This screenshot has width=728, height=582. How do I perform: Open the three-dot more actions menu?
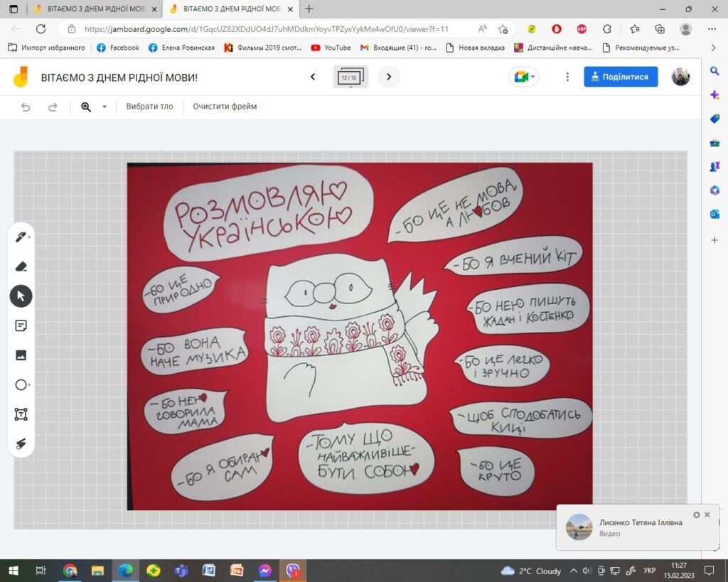[567, 77]
